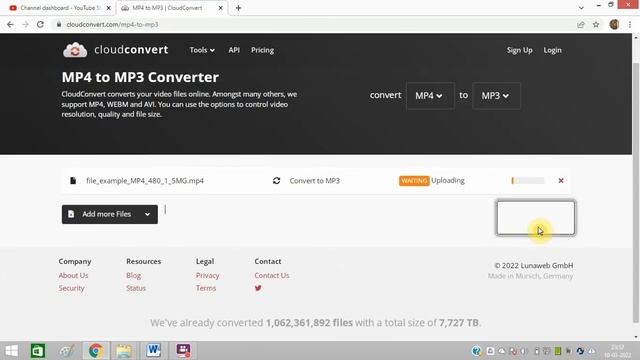Close the Channel dashboard YouTube tab
The image size is (640, 360).
click(x=109, y=8)
